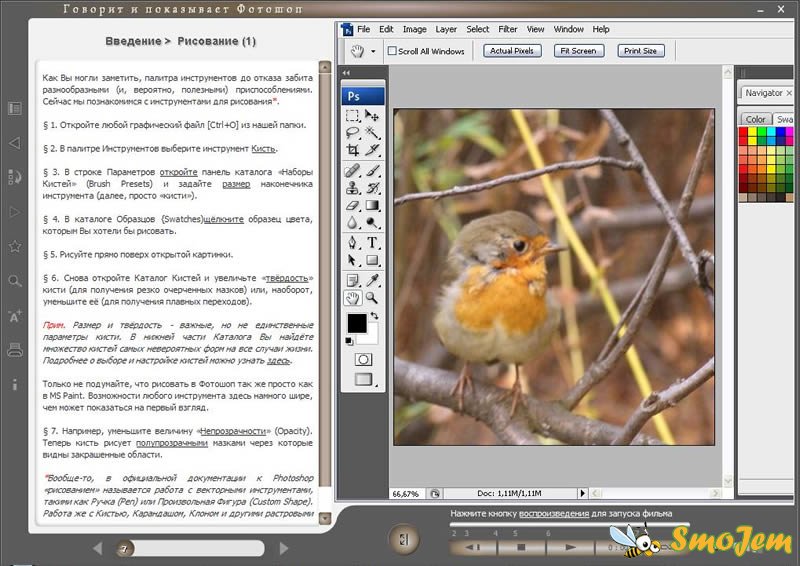
Task: Follow the 'Непрозрачности' link in step 7
Action: 233,431
